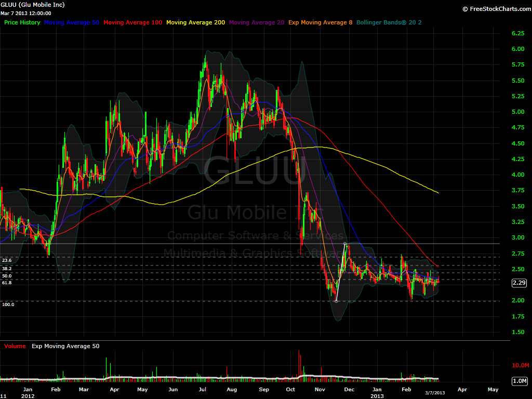Select the Jan 2013 axis label
Screen dimensions: 532x399
click(x=376, y=391)
